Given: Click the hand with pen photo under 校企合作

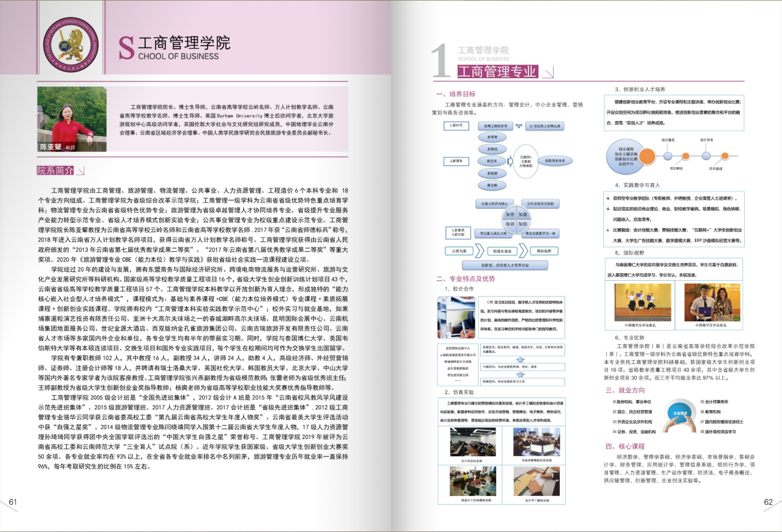Looking at the screenshot, I should point(457,317).
